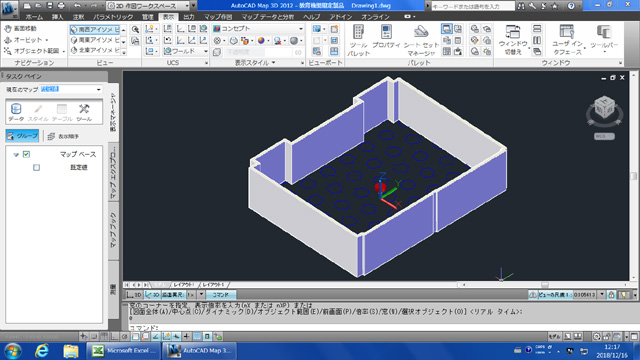Click the Save icon in quick access toolbar
Viewport: 640px width, 360px height.
point(49,6)
